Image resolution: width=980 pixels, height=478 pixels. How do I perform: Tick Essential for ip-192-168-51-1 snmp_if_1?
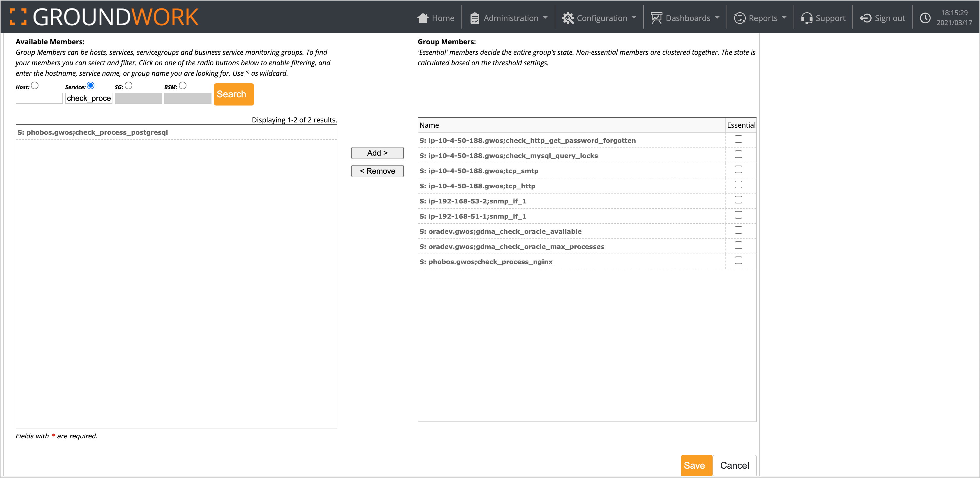[x=738, y=215]
